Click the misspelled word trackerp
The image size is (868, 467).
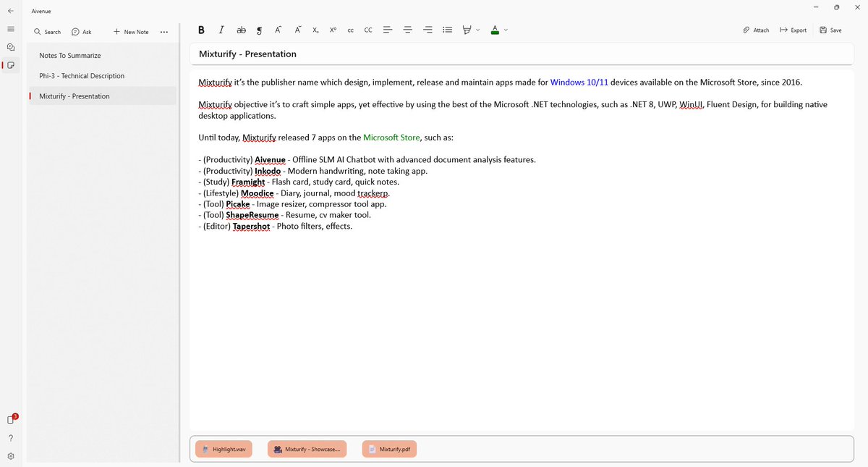point(374,193)
